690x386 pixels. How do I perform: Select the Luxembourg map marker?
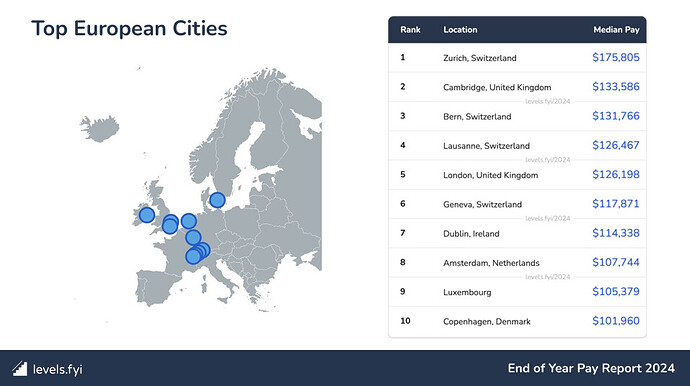click(x=193, y=238)
